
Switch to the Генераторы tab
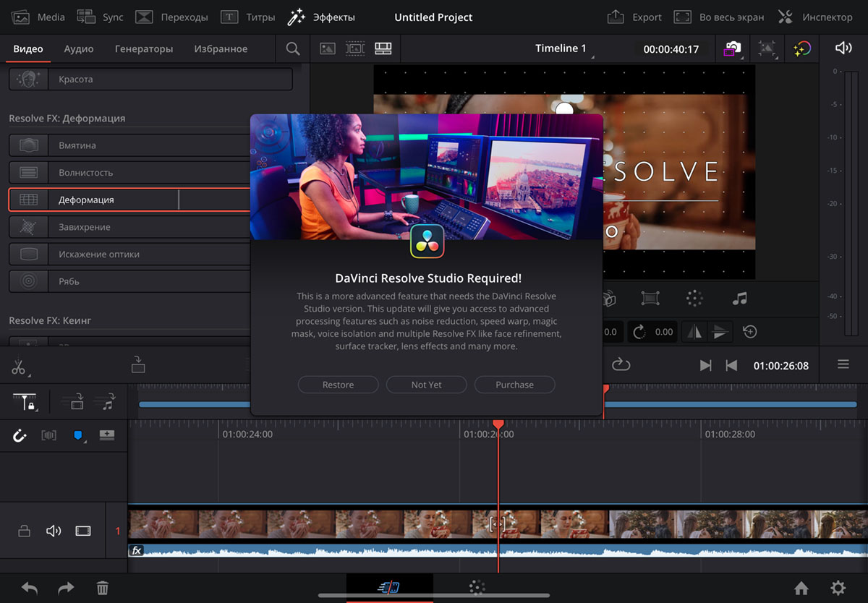pyautogui.click(x=144, y=49)
